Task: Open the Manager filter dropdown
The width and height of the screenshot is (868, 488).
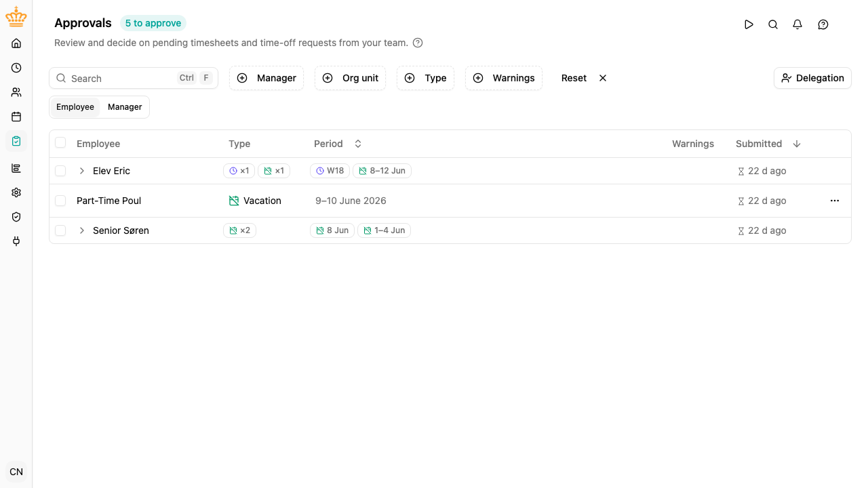Action: pos(267,78)
